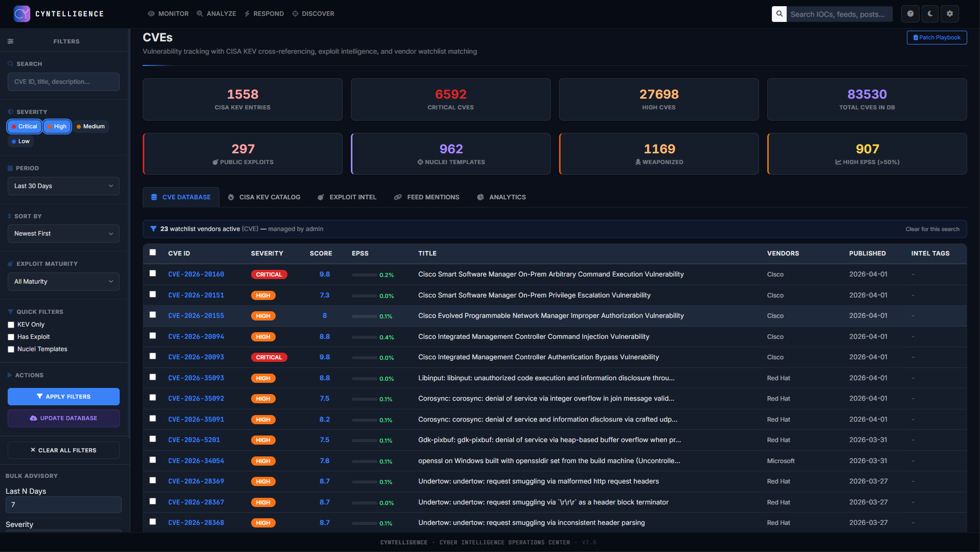Click the Undertow inconsistent header parsing title
The image size is (980, 552).
coord(531,523)
